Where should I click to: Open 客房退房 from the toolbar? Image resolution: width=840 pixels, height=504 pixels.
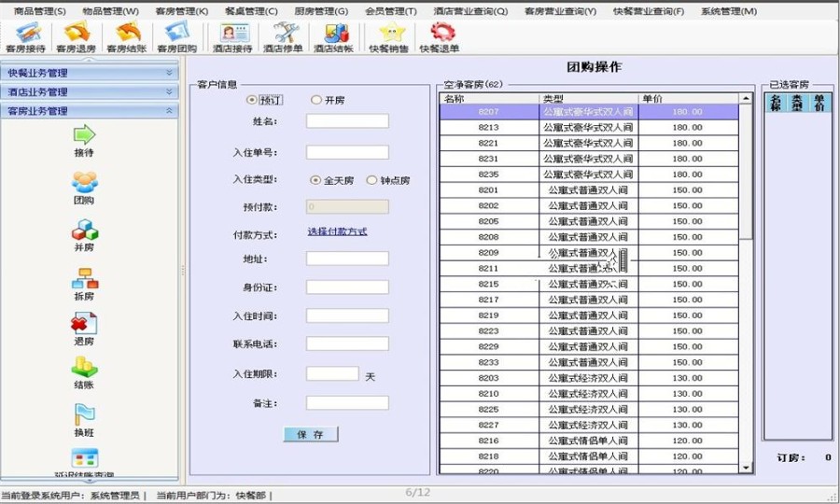[x=76, y=36]
